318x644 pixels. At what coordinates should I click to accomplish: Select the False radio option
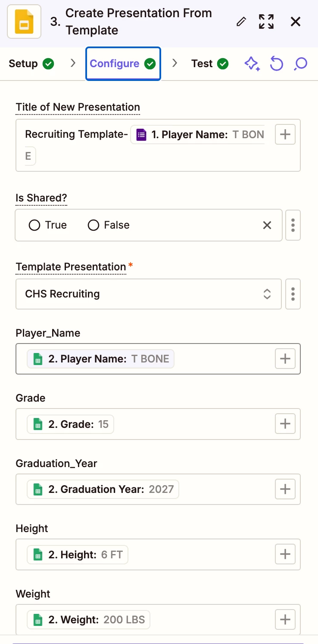94,225
